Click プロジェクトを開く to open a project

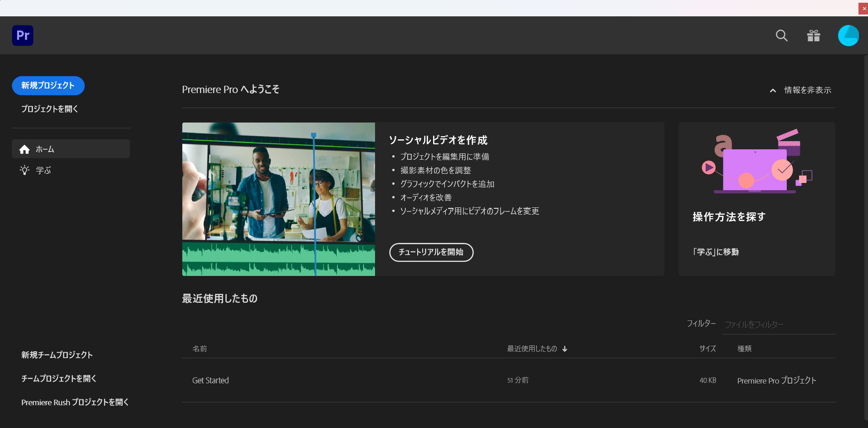pos(49,109)
